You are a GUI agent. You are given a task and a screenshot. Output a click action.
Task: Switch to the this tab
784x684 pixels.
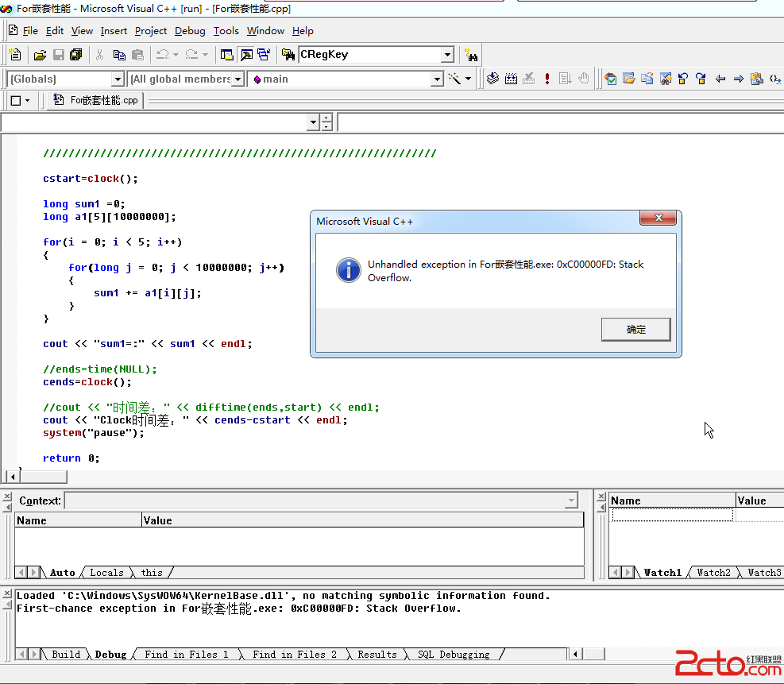tap(152, 573)
